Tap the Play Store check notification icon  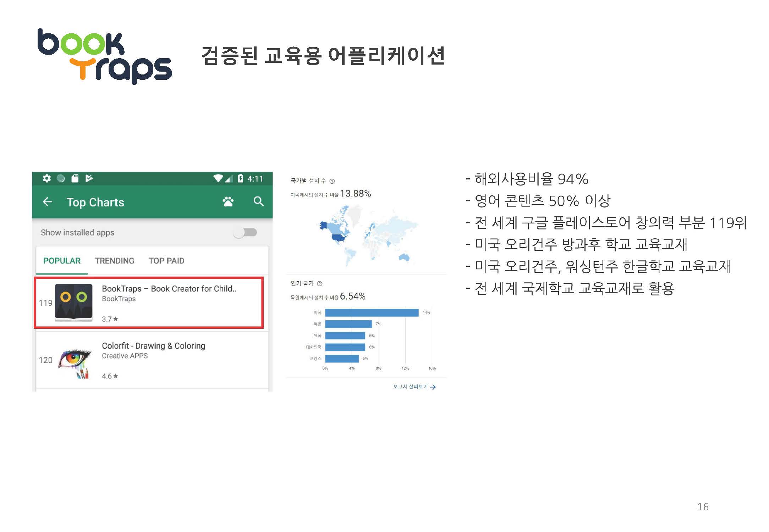(x=89, y=178)
